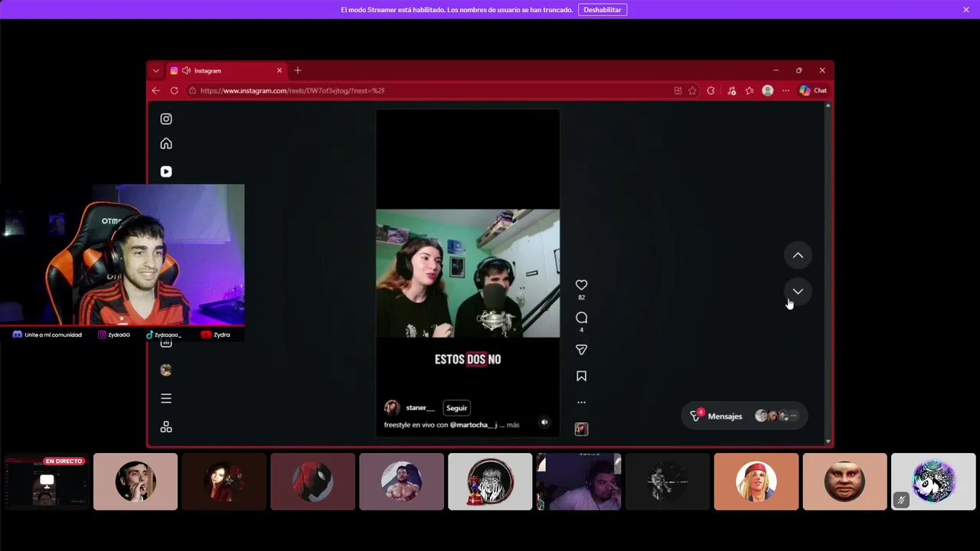Select the dark guitarist avatar participant tile
980x551 pixels.
668,481
